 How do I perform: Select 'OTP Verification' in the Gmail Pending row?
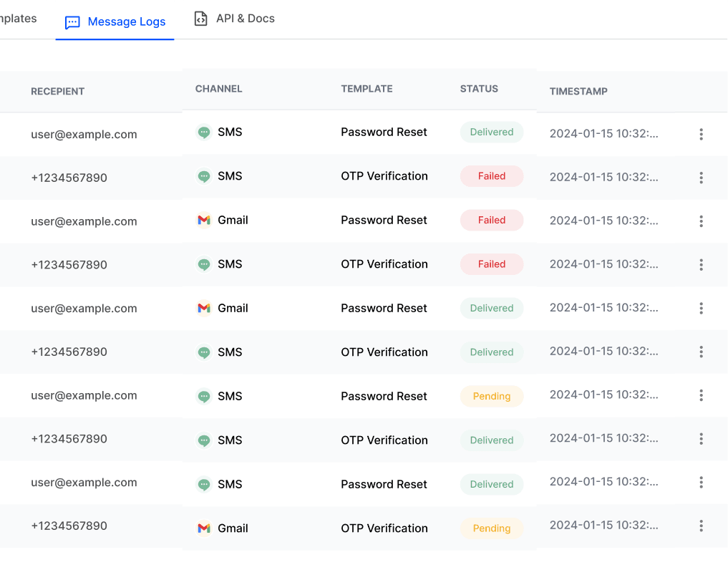(384, 528)
